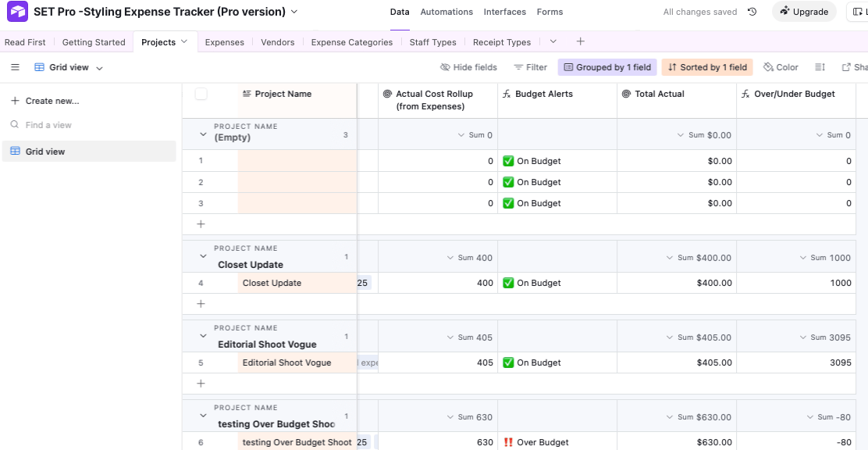Click the Hide fields icon
The width and height of the screenshot is (868, 450).
[x=446, y=68]
